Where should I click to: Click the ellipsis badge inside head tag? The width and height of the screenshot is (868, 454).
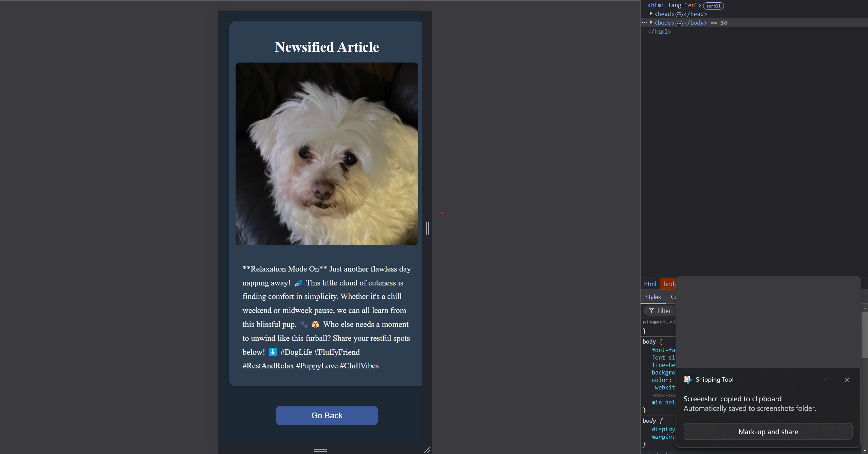coord(679,15)
